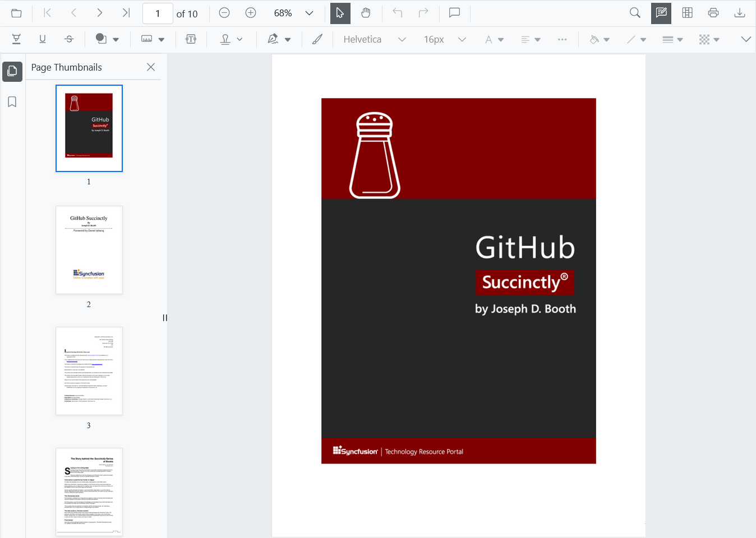Open the line thickness dropdown
Screen dimensions: 756x538
coord(672,39)
